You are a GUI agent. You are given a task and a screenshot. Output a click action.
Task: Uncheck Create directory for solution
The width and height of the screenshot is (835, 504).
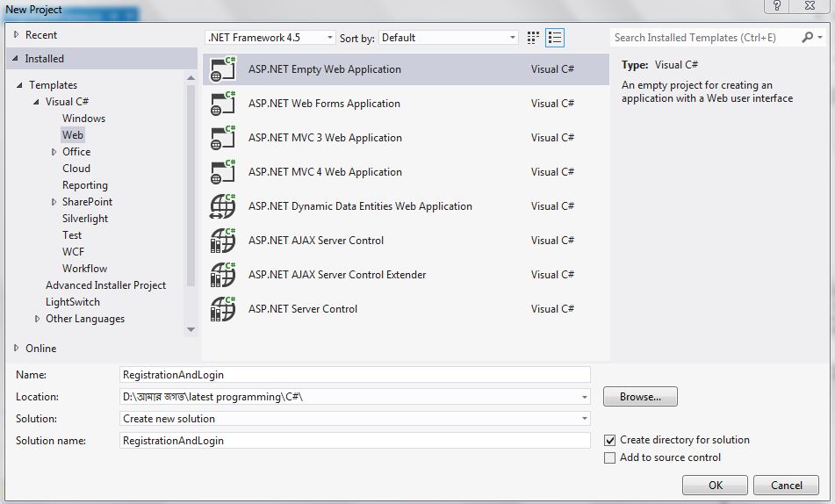coord(610,440)
